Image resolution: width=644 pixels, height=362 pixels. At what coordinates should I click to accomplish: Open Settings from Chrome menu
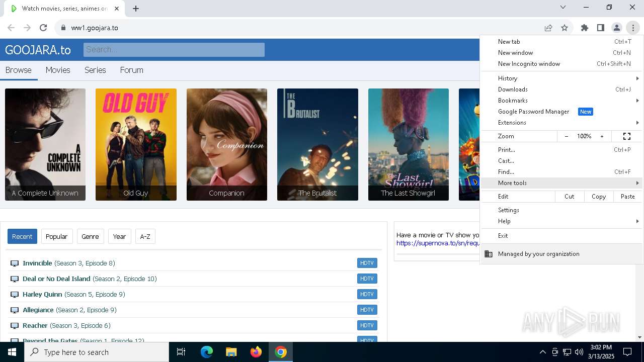tap(562, 210)
